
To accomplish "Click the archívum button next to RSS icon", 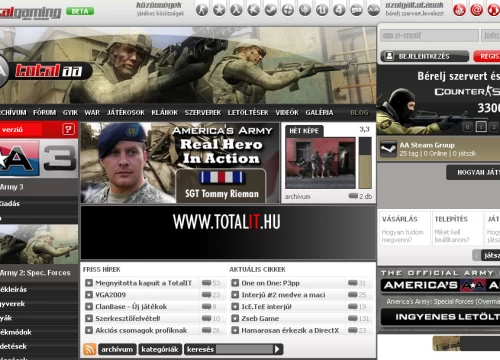I will tap(117, 349).
